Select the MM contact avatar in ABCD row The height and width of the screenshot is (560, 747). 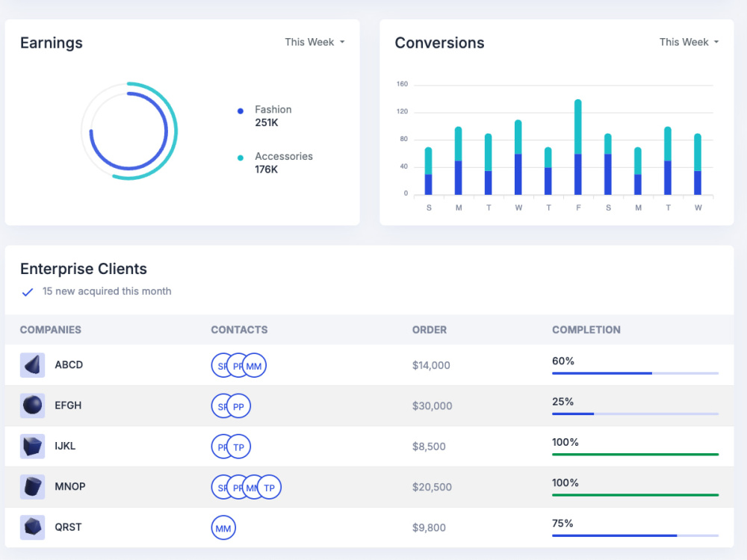(254, 366)
